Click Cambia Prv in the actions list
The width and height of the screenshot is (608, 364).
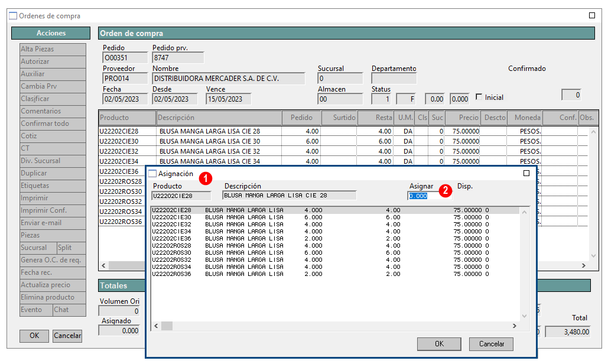53,86
